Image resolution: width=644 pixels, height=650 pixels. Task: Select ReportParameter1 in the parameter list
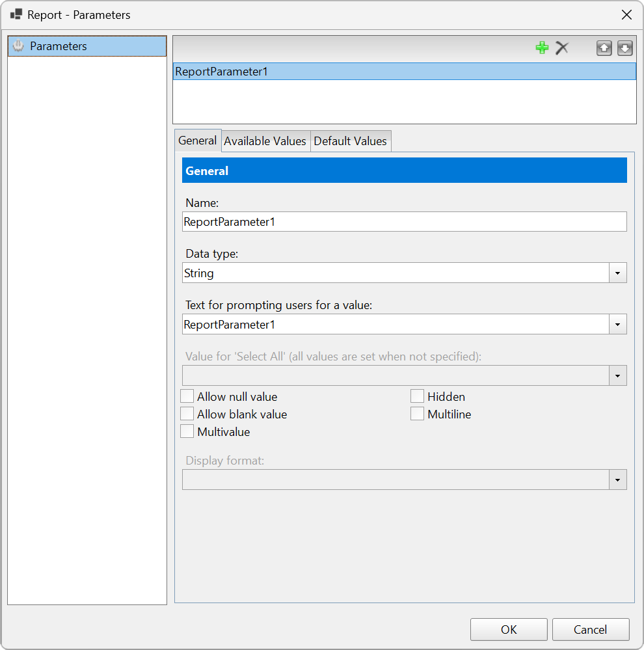pyautogui.click(x=405, y=72)
